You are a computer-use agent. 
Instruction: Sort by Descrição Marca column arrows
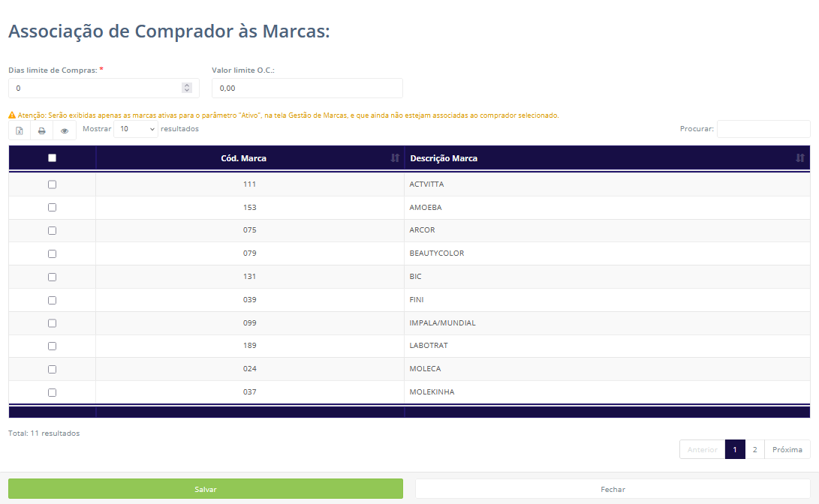tap(799, 158)
